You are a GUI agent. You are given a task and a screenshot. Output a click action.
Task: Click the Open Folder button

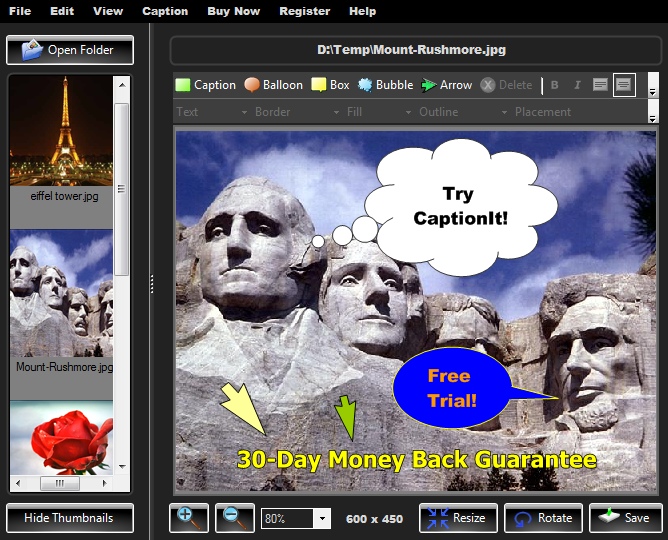coord(70,50)
